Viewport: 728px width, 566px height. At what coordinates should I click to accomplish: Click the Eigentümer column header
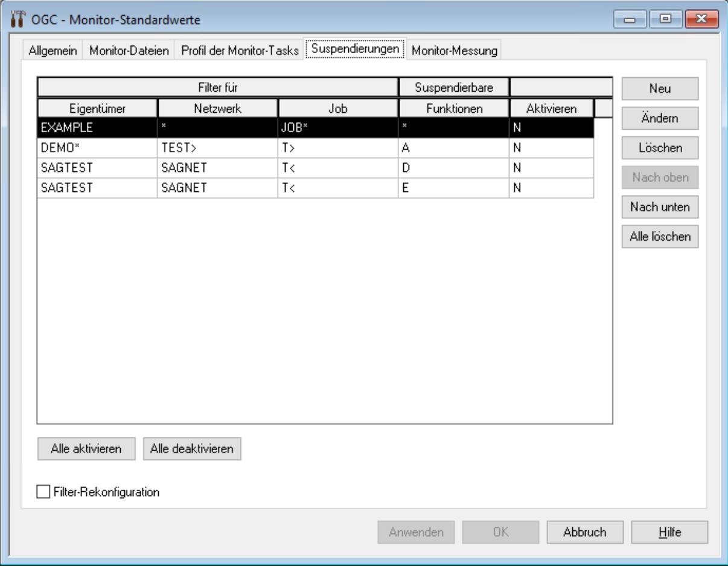(x=97, y=109)
